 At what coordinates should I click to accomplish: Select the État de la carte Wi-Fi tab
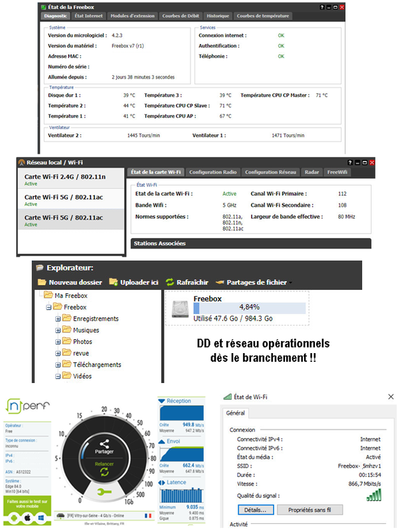[156, 172]
